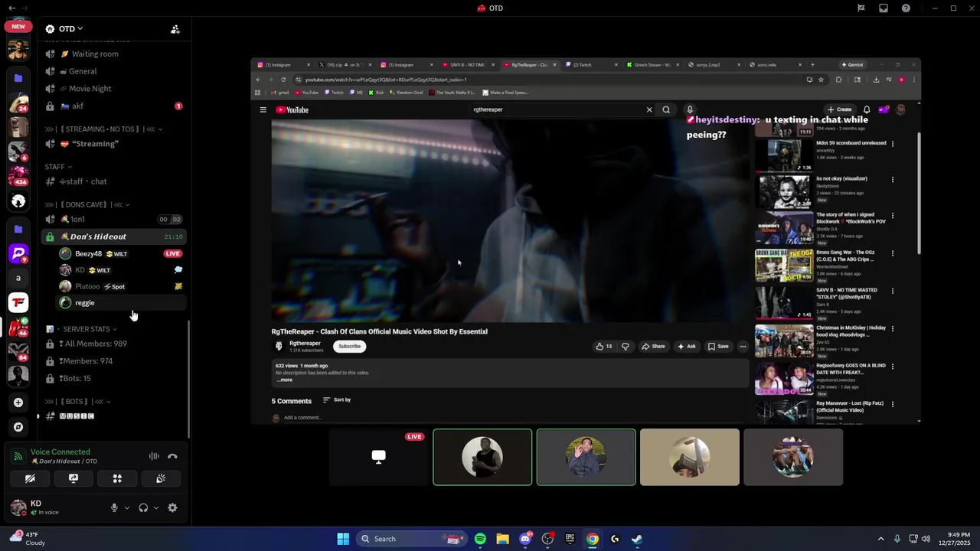
Task: Open Mdot 59 scoreboard unreleased video thumbnail
Action: click(x=784, y=155)
